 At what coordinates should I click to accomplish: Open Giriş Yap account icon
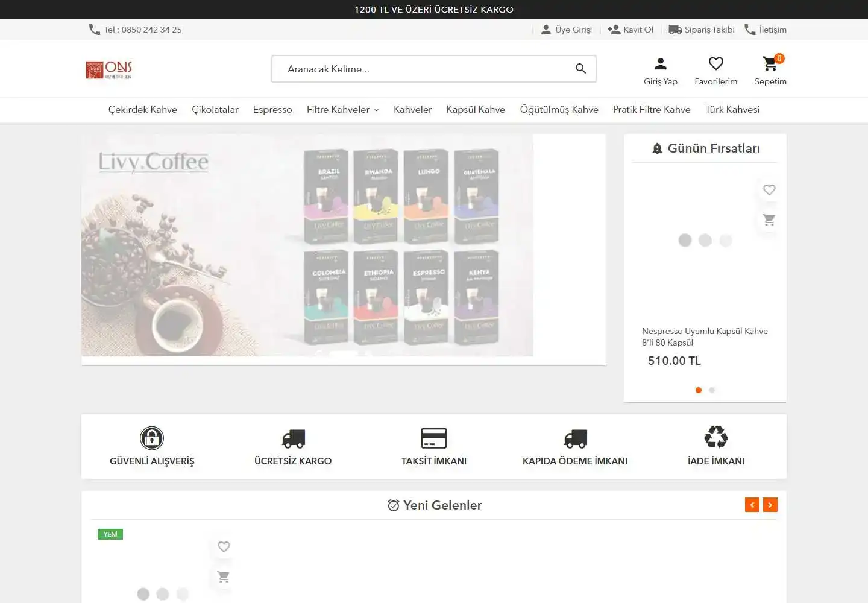[x=661, y=63]
